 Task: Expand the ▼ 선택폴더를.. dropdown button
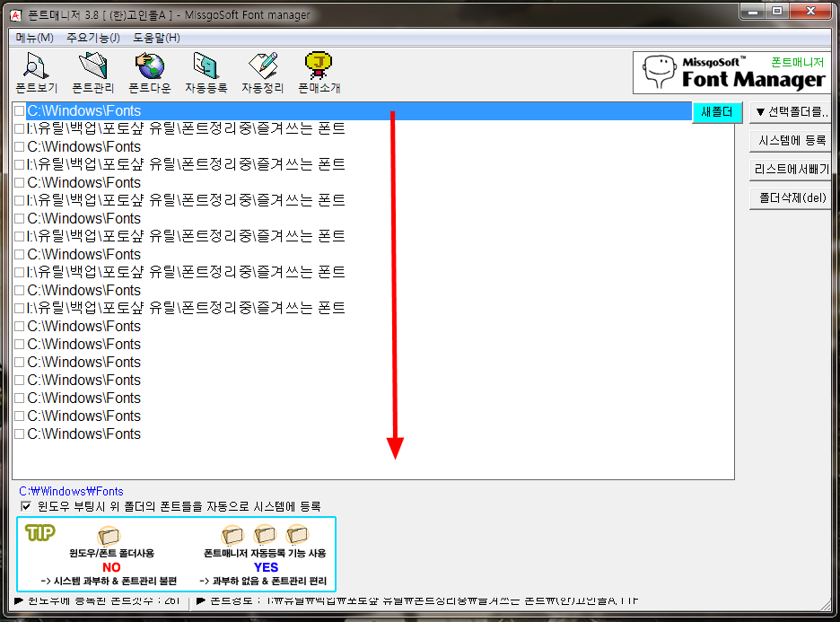click(791, 112)
